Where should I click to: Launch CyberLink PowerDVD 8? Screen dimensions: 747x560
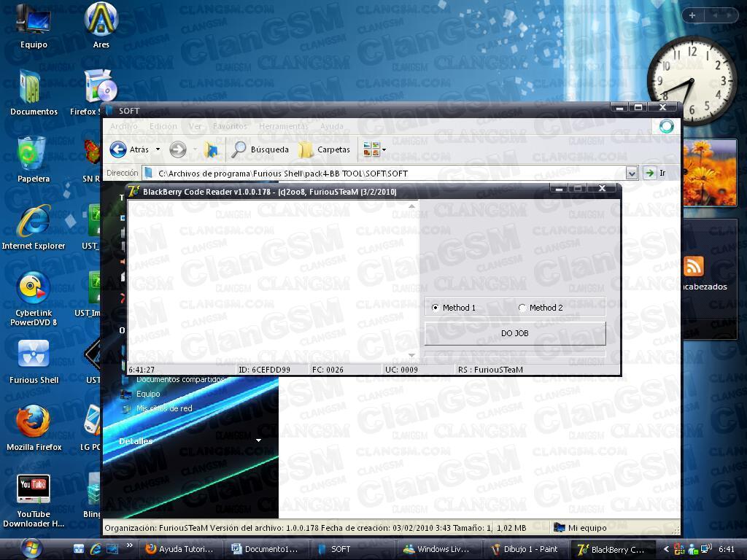(x=34, y=297)
